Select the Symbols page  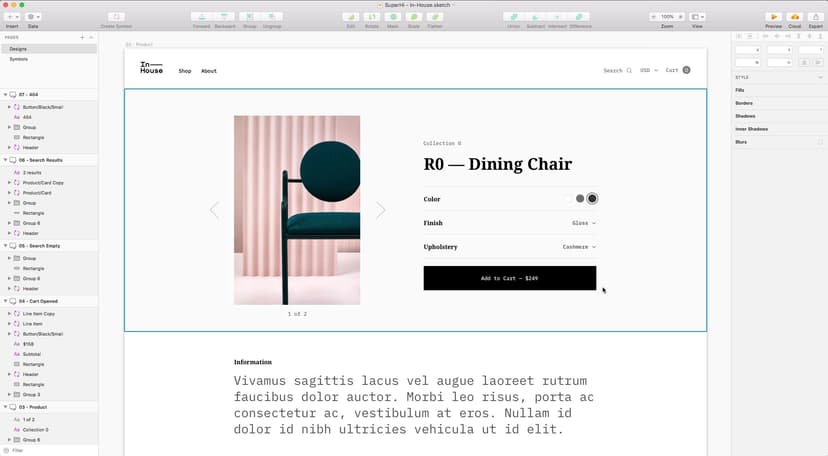18,59
